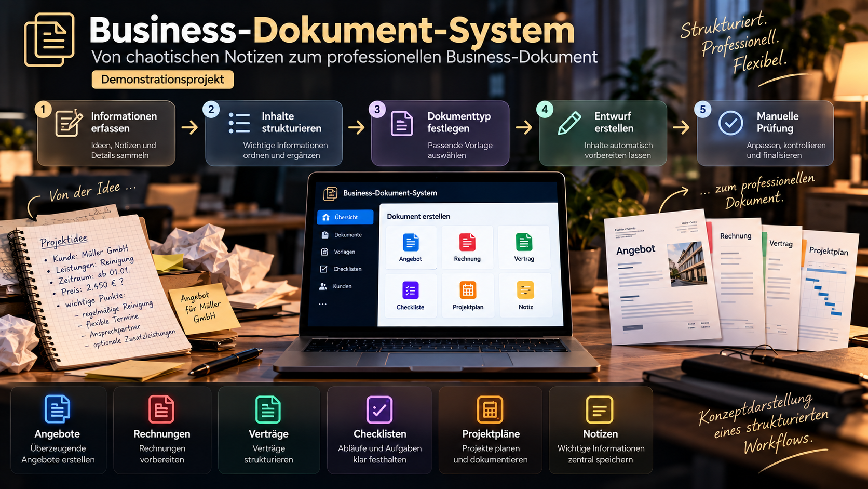
Task: Select the red Rechnung document icon
Action: point(467,242)
